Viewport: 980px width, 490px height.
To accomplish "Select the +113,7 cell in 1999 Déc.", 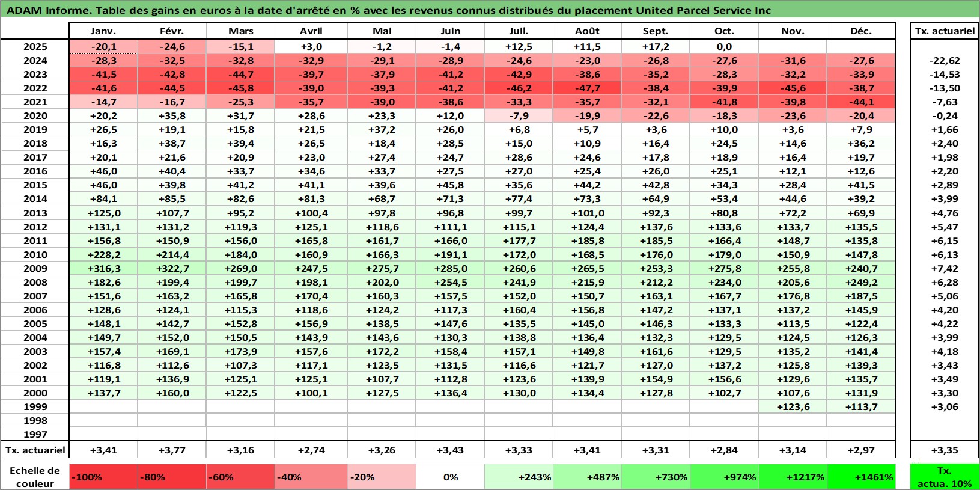I will (x=861, y=406).
